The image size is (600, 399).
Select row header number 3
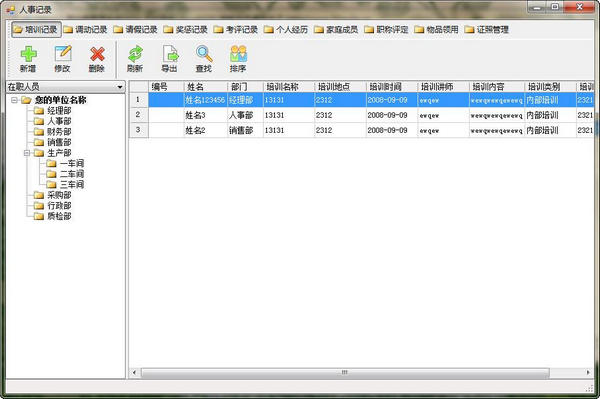pyautogui.click(x=139, y=130)
